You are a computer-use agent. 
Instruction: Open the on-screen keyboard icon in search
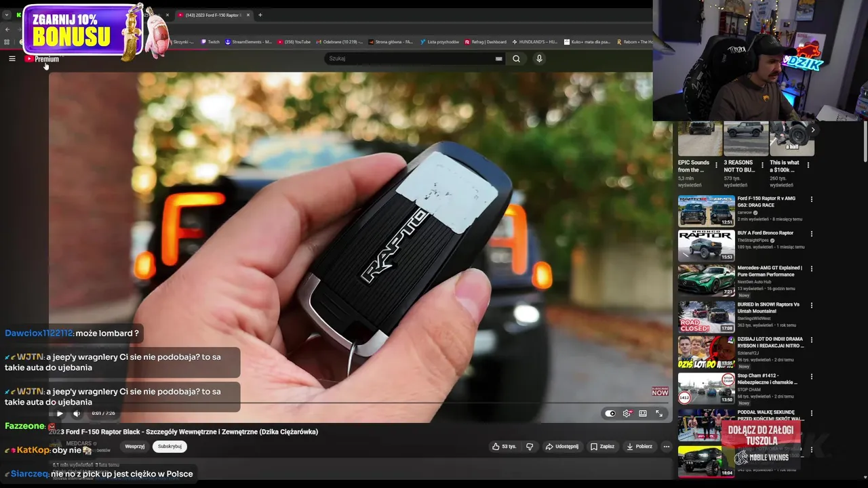click(499, 59)
